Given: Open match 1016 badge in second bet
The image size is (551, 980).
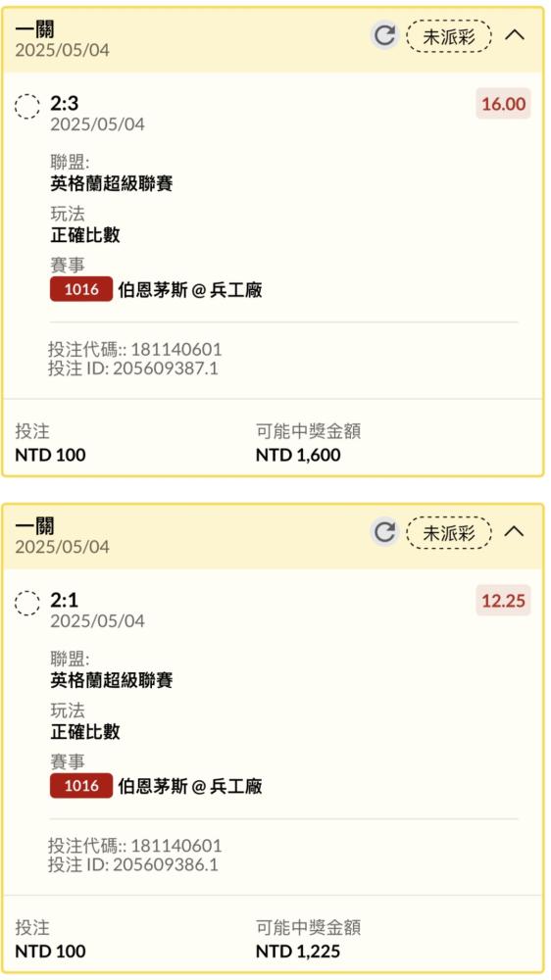Looking at the screenshot, I should click(x=81, y=786).
